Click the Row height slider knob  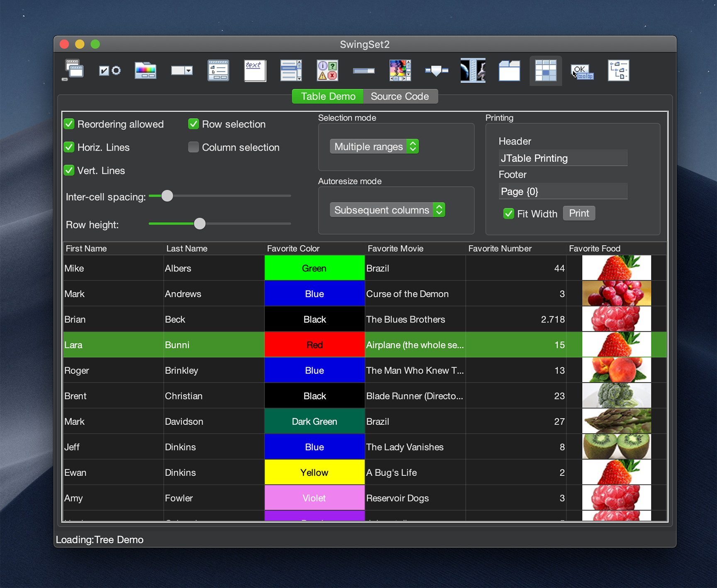[200, 224]
